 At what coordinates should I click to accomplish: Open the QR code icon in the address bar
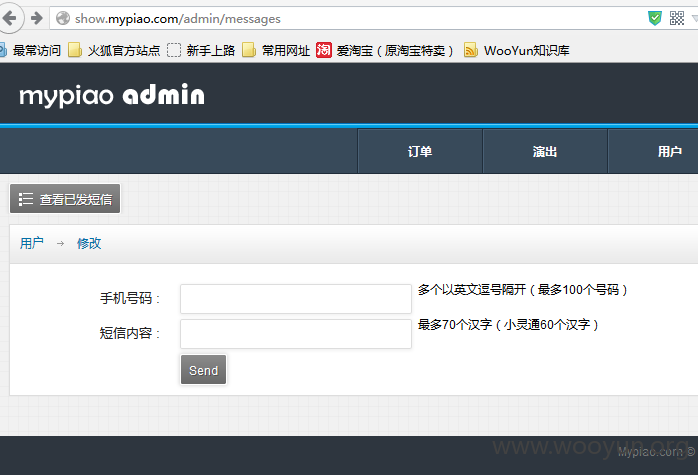677,18
